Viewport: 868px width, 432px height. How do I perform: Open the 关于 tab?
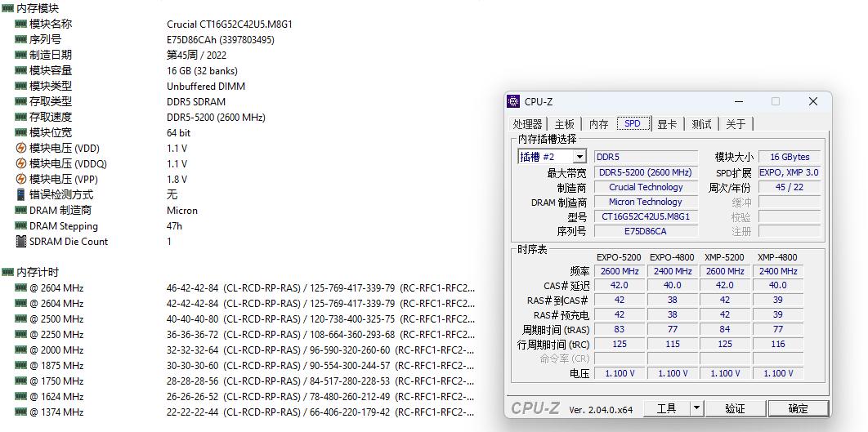tap(736, 124)
